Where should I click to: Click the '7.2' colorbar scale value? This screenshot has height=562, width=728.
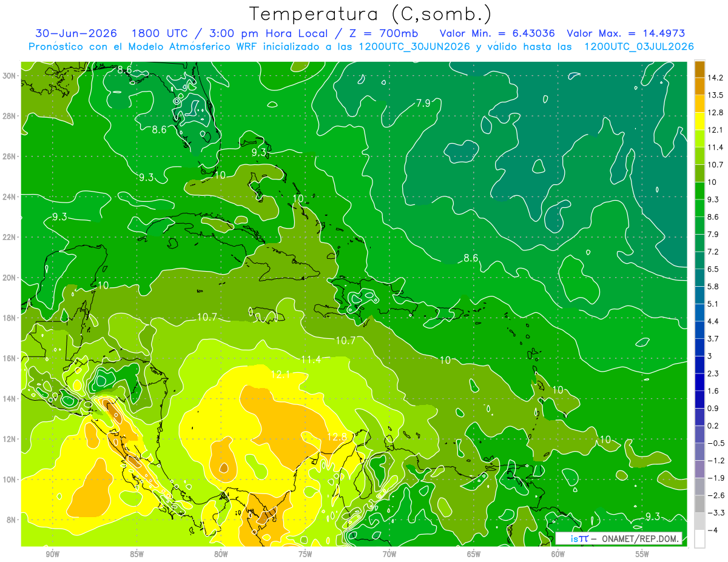point(713,252)
